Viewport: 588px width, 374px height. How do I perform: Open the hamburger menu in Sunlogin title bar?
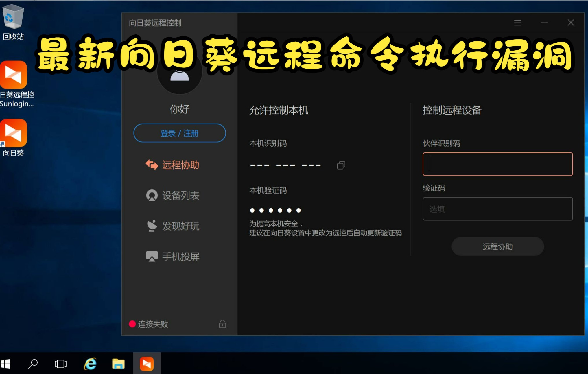(517, 23)
